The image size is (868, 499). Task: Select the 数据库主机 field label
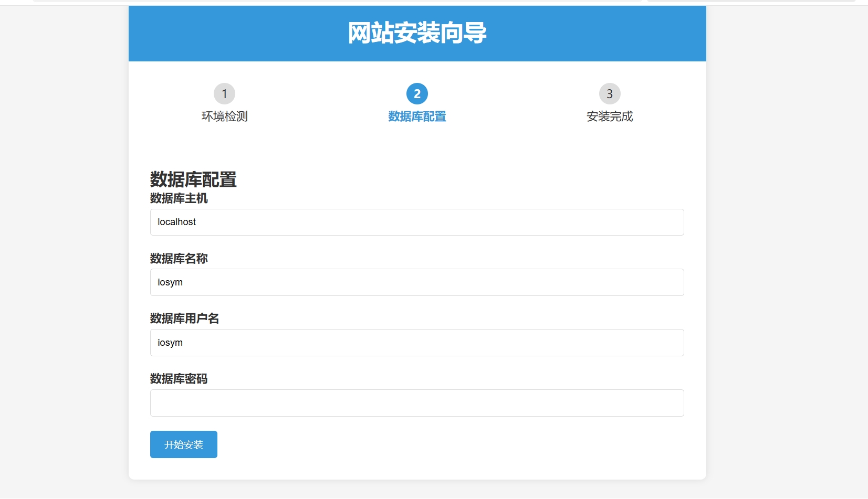coord(178,199)
